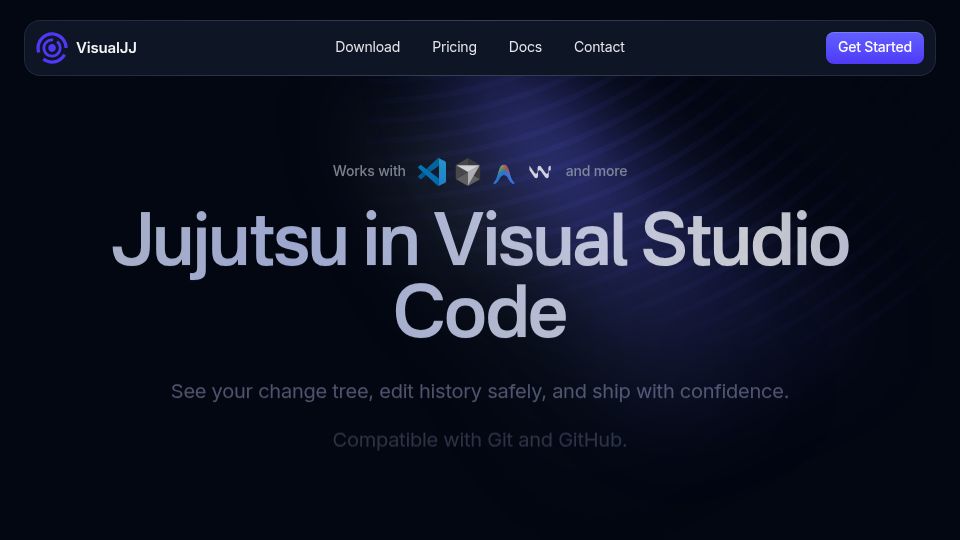Click the white W-shaped Windsurf icon
This screenshot has height=540, width=960.
tap(540, 172)
